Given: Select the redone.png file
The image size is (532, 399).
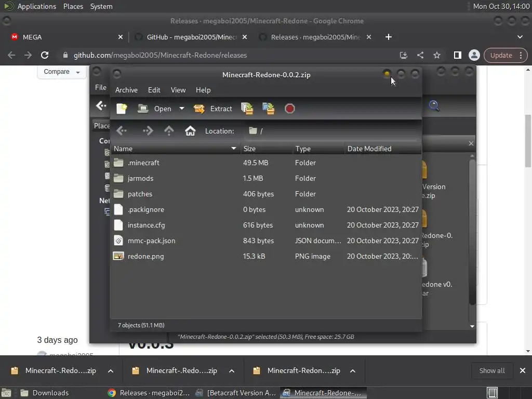Looking at the screenshot, I should click(266, 257).
